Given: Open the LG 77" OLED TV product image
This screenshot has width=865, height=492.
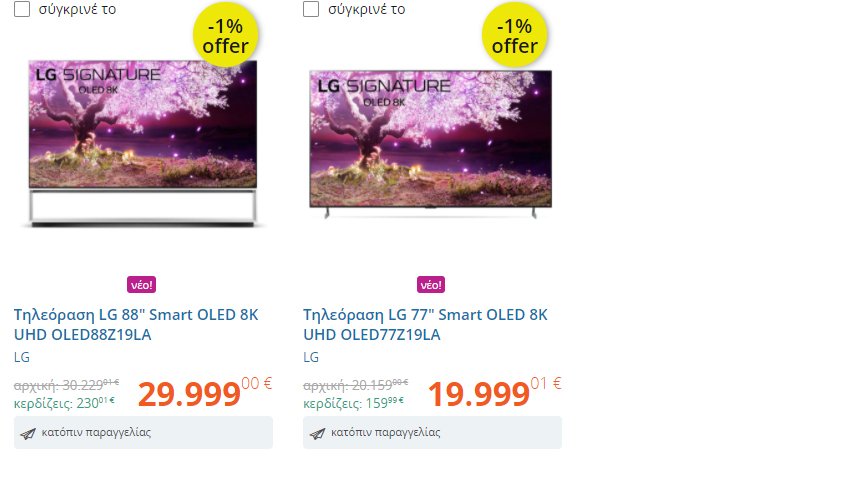Looking at the screenshot, I should pyautogui.click(x=431, y=143).
